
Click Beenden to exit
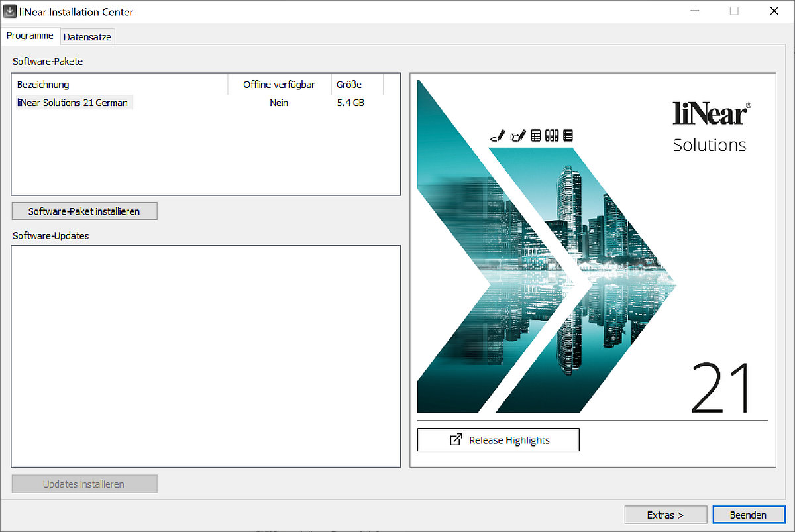point(748,515)
